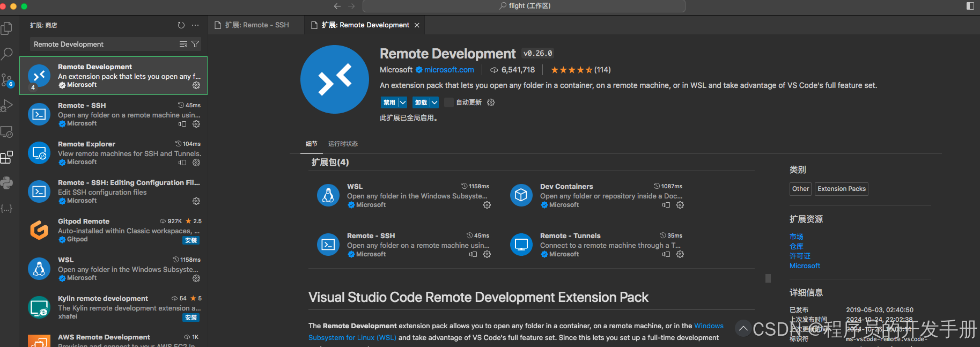The width and height of the screenshot is (980, 347).
Task: Switch to Runtime Status (运行时状态) tab
Action: tap(343, 144)
